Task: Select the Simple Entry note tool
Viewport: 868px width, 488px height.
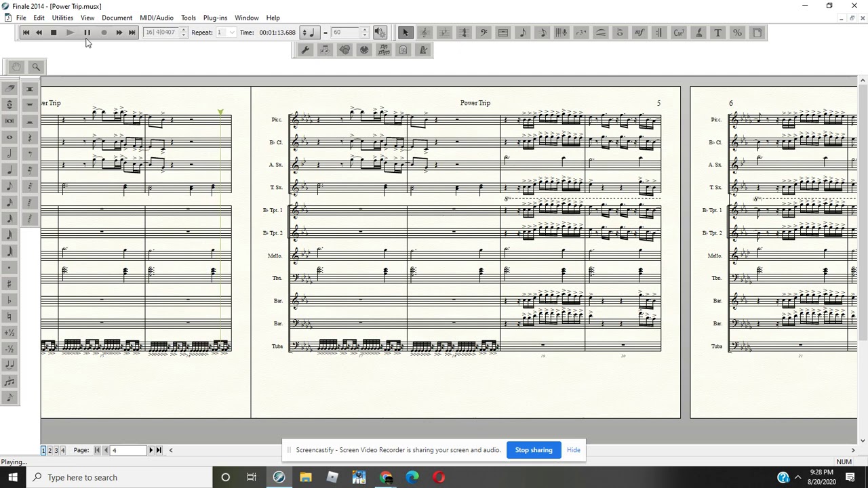Action: pyautogui.click(x=523, y=33)
